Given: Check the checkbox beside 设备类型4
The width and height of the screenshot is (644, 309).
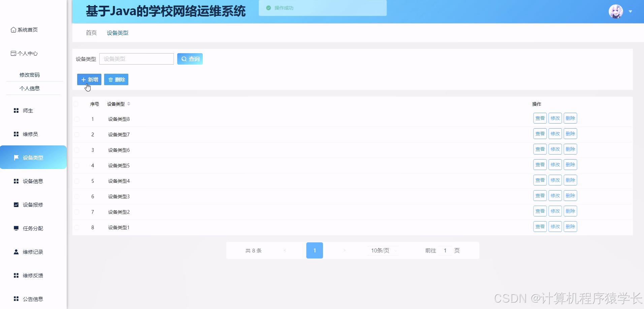Looking at the screenshot, I should (77, 181).
